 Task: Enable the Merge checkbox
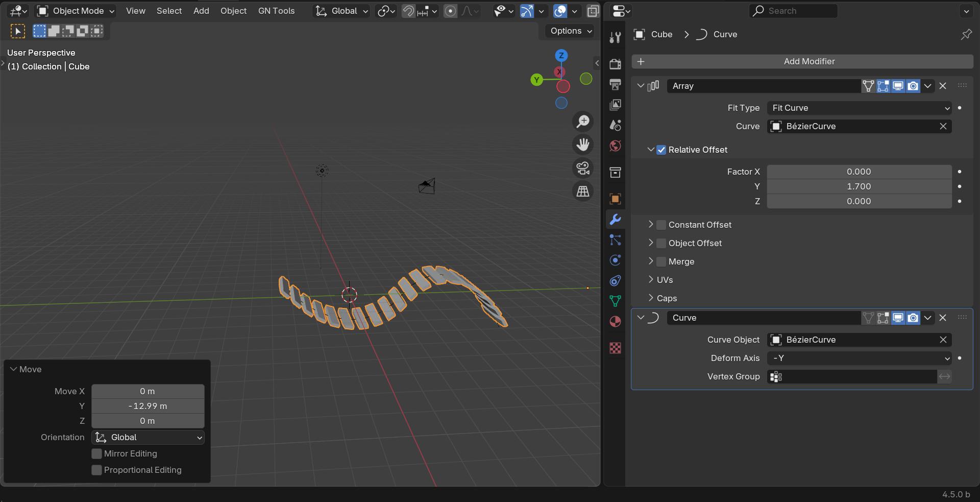(x=661, y=261)
